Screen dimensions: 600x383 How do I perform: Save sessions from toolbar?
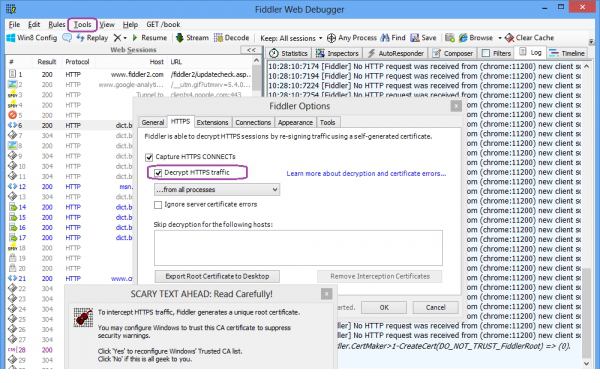(x=423, y=38)
